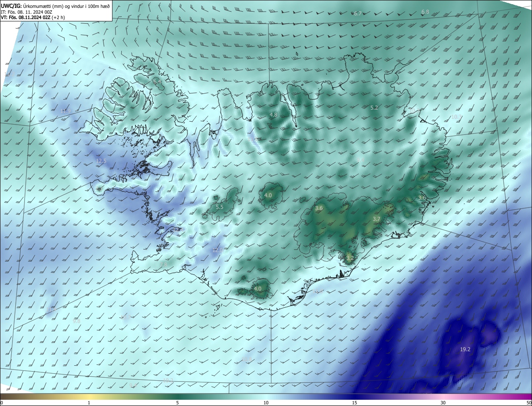Click the 3.2 value label on the map
This screenshot has height=406, width=532.
click(350, 258)
